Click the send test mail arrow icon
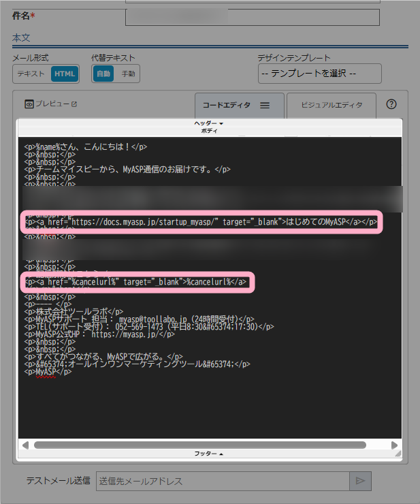The image size is (420, 504). point(360,481)
